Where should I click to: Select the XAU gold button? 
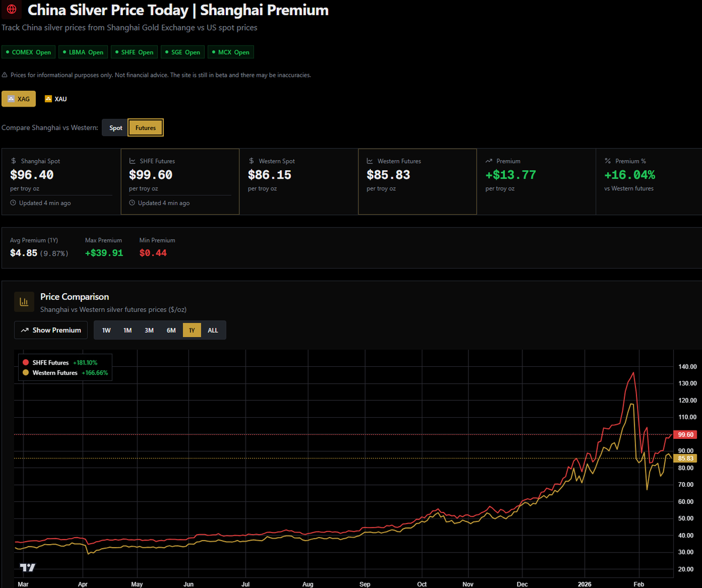pyautogui.click(x=56, y=99)
